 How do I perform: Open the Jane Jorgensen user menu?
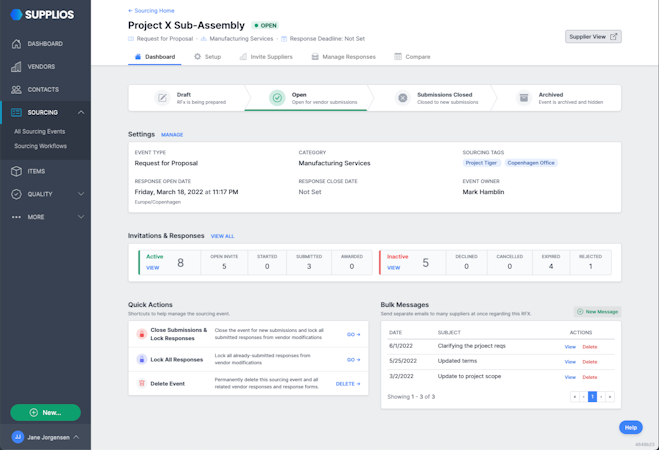click(x=45, y=437)
